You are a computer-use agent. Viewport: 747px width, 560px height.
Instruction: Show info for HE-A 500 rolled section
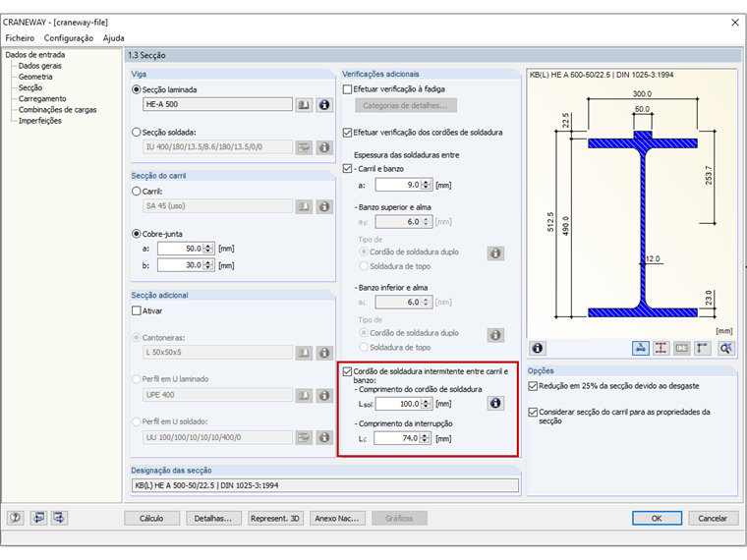[324, 105]
